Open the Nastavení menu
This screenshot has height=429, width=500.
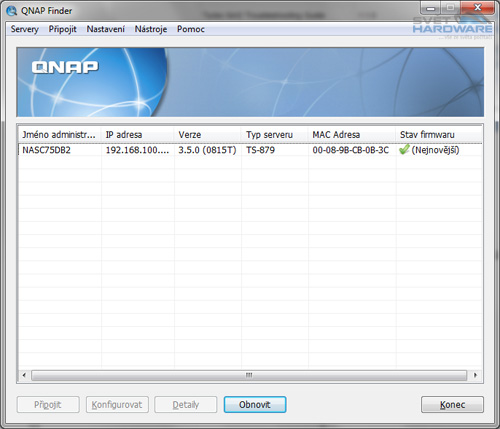tap(106, 29)
